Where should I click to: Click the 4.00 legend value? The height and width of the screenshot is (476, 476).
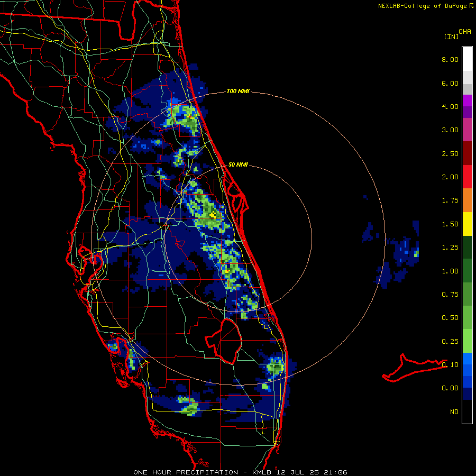point(450,106)
